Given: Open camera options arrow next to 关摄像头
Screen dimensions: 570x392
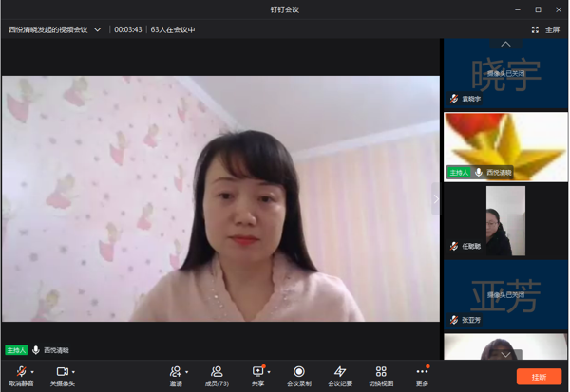Looking at the screenshot, I should 75,371.
